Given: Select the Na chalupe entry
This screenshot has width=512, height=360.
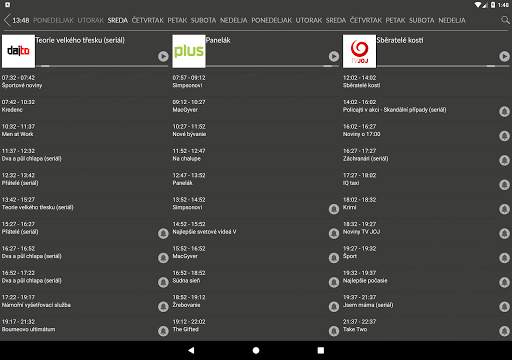Looking at the screenshot, I should 256,155.
